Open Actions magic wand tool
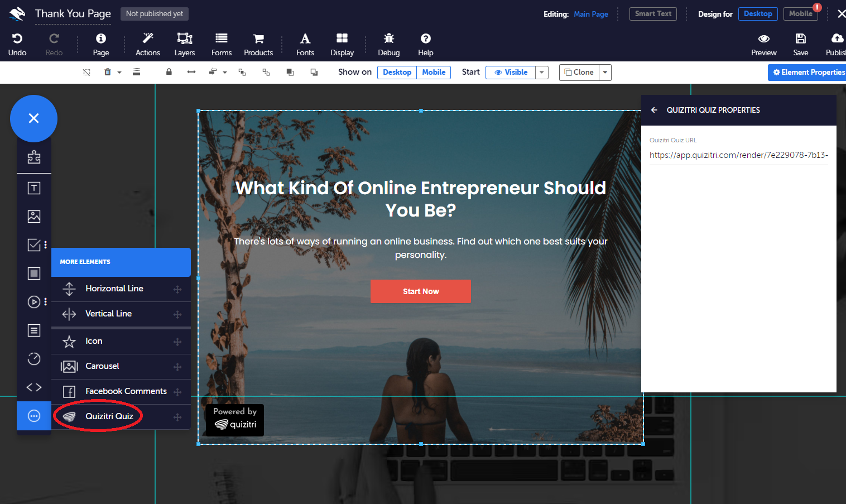This screenshot has height=504, width=846. point(148,44)
